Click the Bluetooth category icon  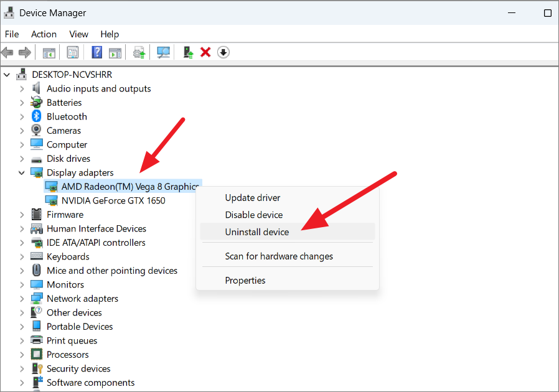coord(36,116)
